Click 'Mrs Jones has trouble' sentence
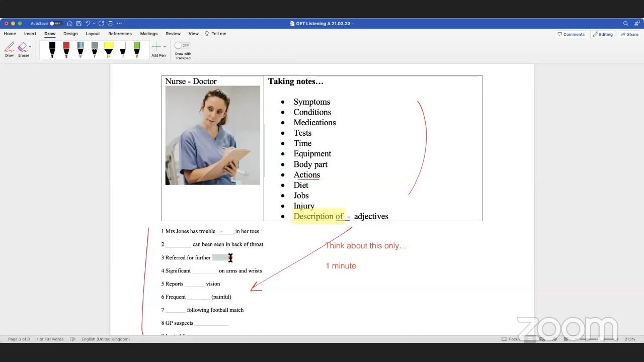This screenshot has width=644, height=362. pos(188,231)
